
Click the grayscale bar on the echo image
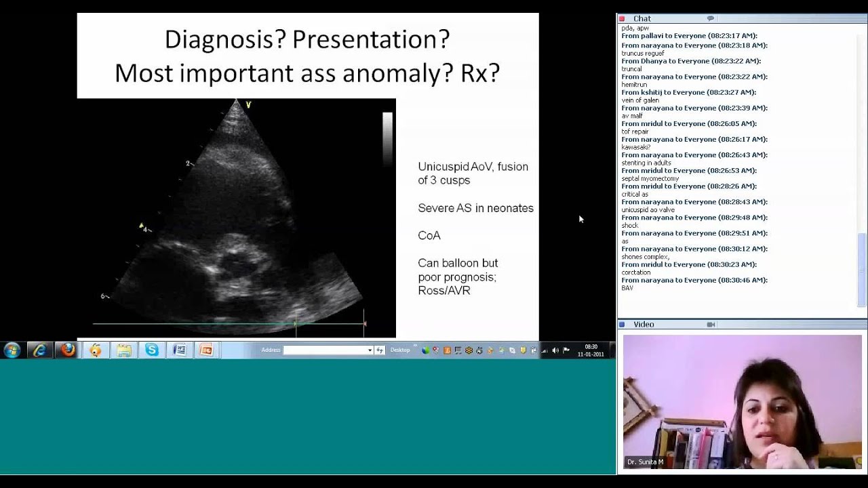tap(387, 139)
